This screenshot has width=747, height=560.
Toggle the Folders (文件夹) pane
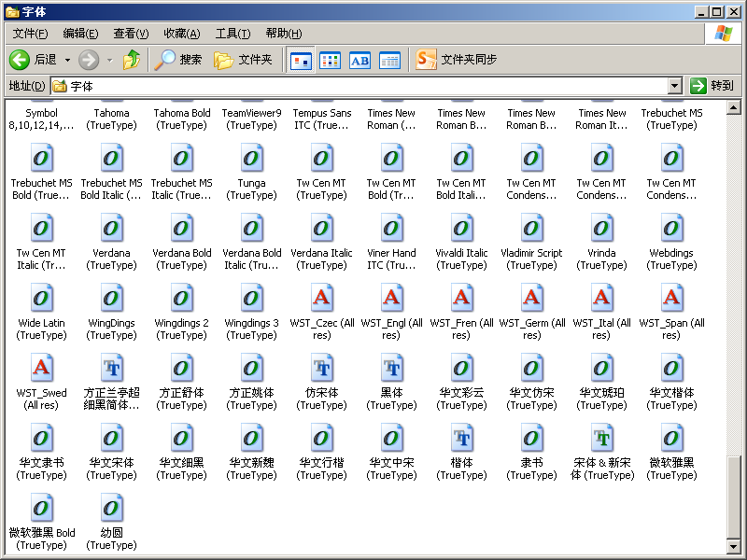click(x=243, y=60)
